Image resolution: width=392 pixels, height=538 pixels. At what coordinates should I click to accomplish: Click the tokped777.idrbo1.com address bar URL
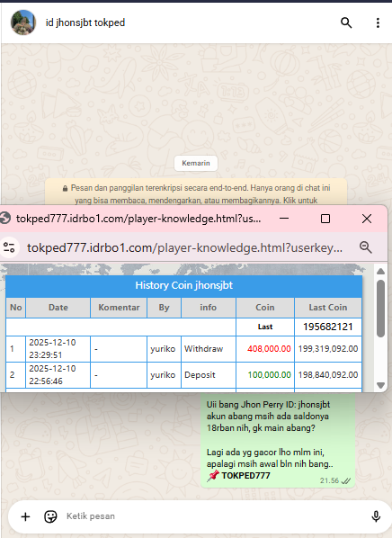184,247
